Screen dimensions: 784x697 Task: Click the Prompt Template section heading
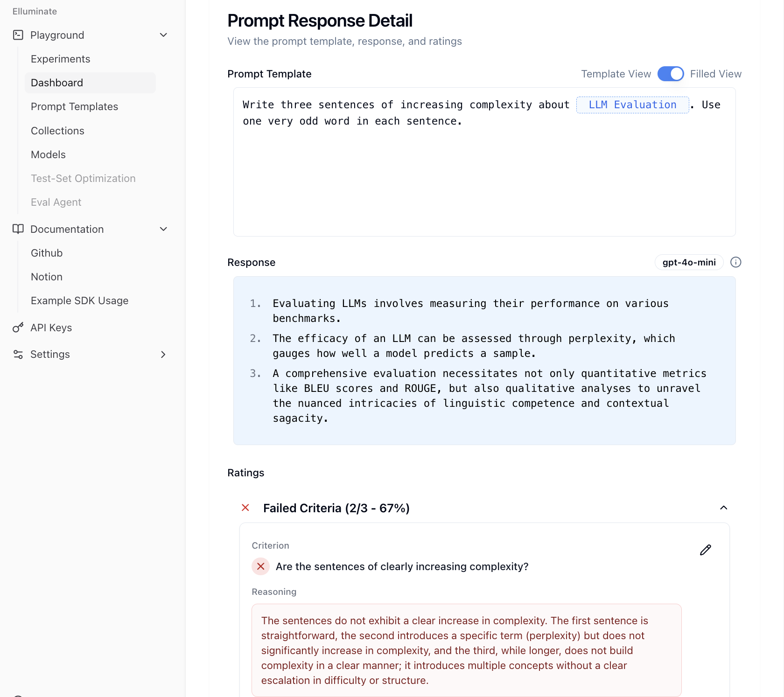[x=270, y=74]
